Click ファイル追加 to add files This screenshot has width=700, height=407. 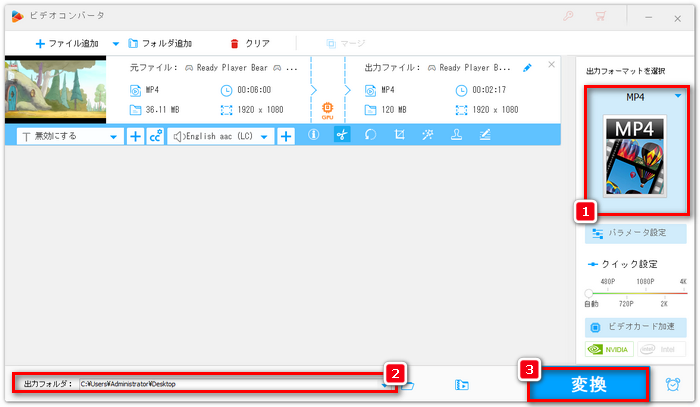68,44
